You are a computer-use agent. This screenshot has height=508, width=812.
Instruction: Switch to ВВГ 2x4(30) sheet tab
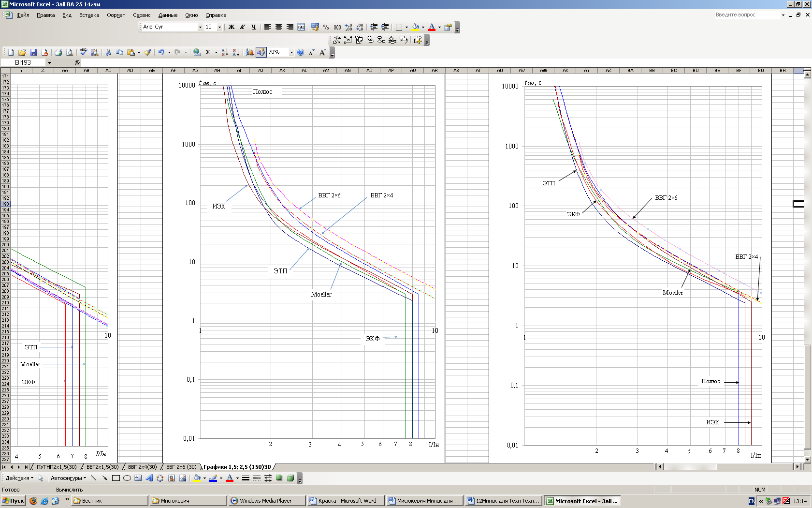[x=142, y=467]
